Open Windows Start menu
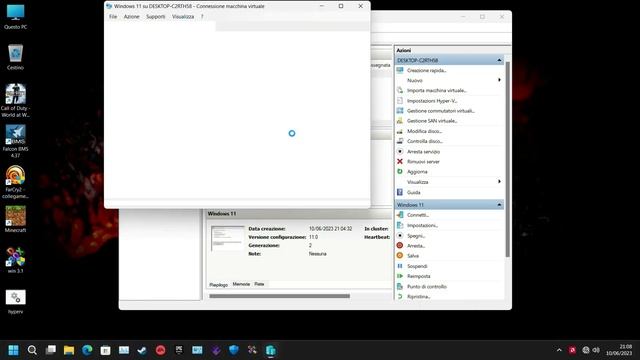 [x=13, y=350]
